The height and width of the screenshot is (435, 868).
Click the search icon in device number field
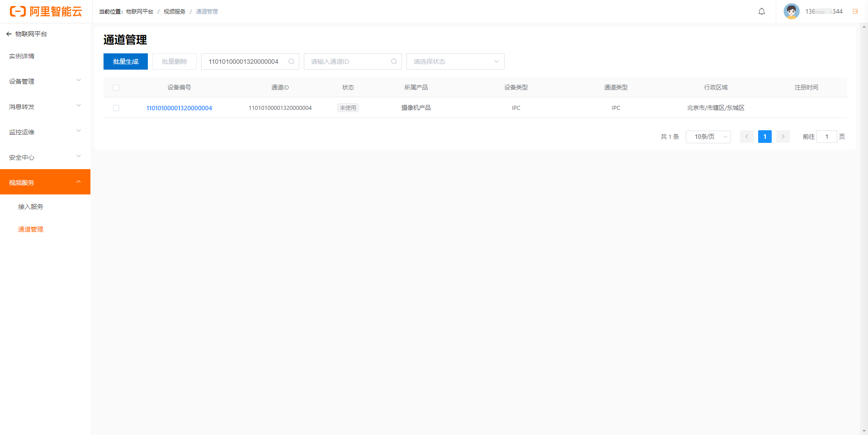click(292, 61)
